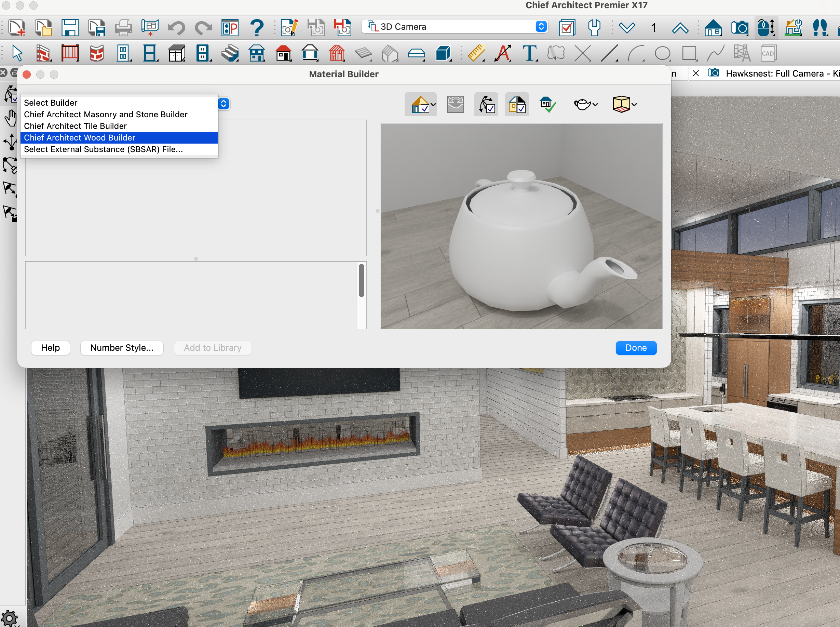Click the camera view tool icon
The height and width of the screenshot is (627, 840).
(x=740, y=28)
